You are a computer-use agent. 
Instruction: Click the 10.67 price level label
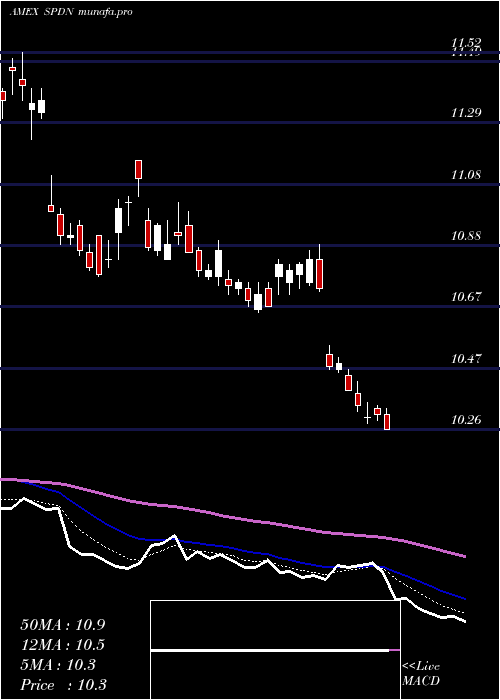point(466,297)
